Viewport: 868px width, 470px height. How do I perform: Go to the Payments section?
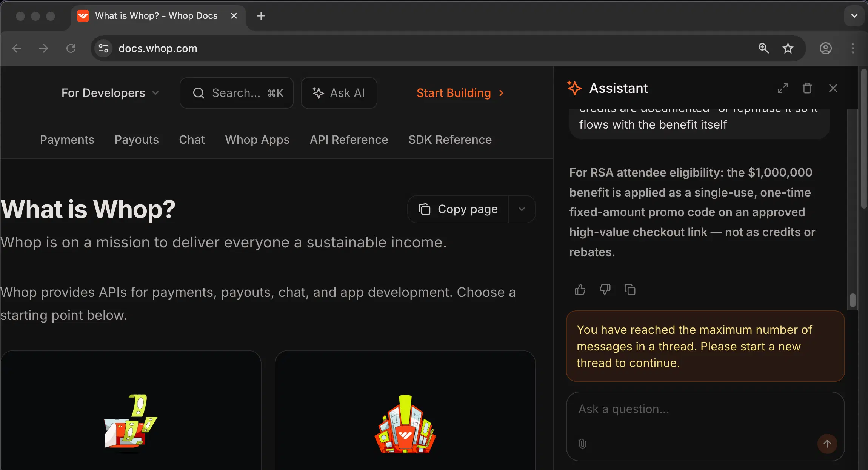(x=67, y=140)
